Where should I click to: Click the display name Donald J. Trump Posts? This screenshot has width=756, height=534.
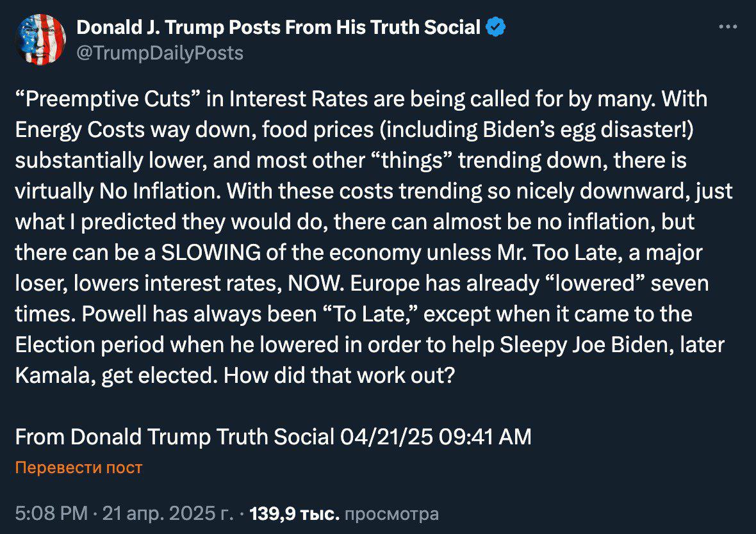179,28
